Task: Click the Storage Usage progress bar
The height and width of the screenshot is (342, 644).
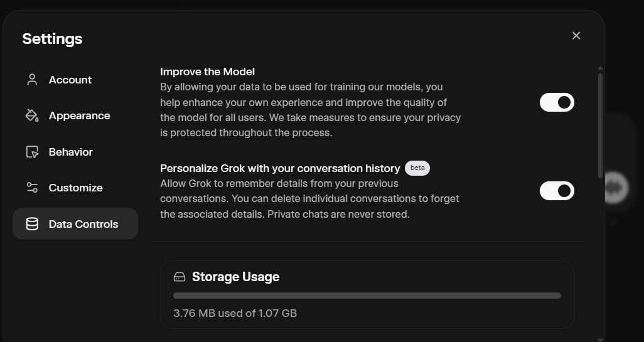Action: (367, 296)
